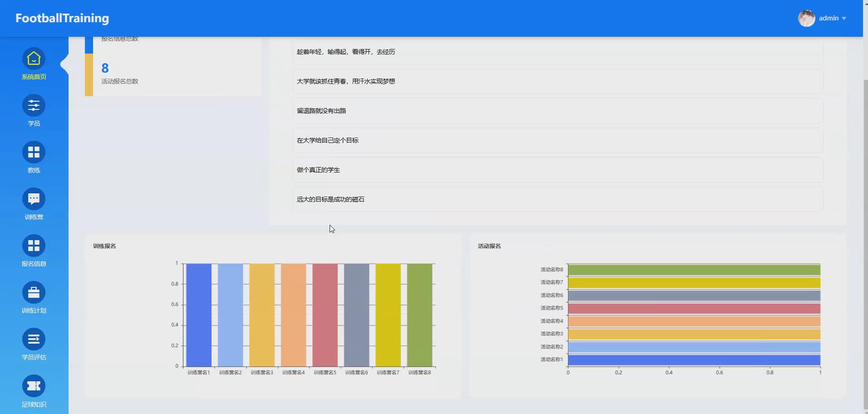Select the 报名信息 menu entry
Viewport: 868px width, 414px height.
(34, 263)
